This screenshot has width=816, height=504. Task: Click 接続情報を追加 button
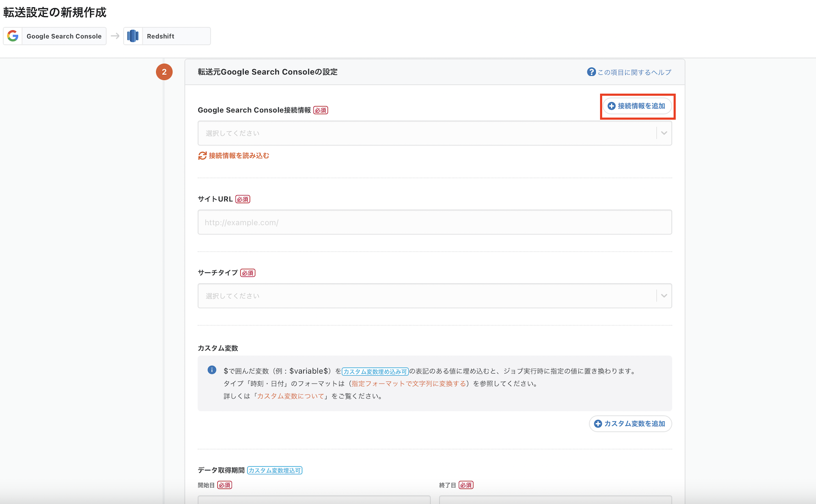pyautogui.click(x=637, y=106)
